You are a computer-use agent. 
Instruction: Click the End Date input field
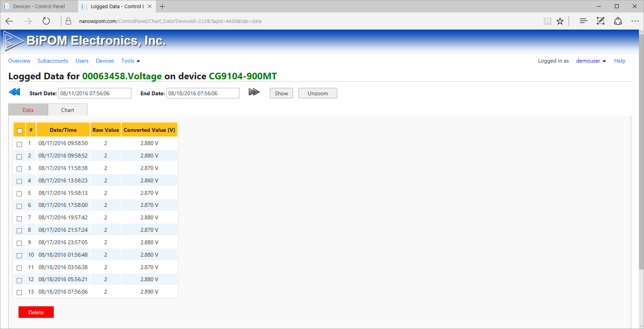(203, 93)
